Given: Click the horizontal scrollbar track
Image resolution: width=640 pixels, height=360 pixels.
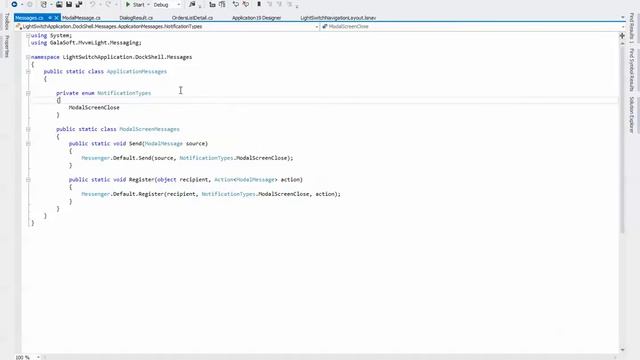Looking at the screenshot, I should [329, 358].
